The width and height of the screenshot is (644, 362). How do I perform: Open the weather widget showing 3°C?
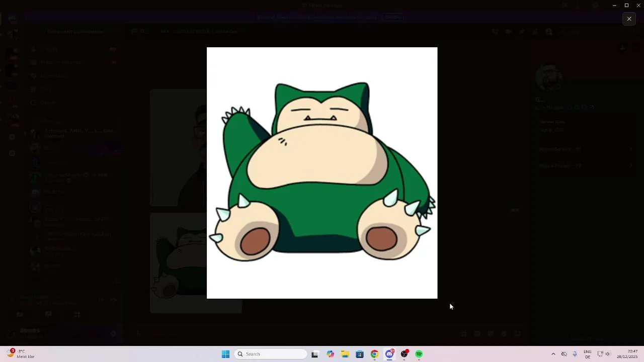coord(20,354)
